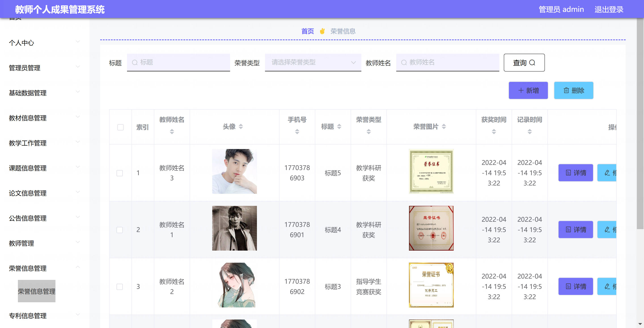The height and width of the screenshot is (328, 644).
Task: Check the row checkbox for 标题3
Action: 120,287
